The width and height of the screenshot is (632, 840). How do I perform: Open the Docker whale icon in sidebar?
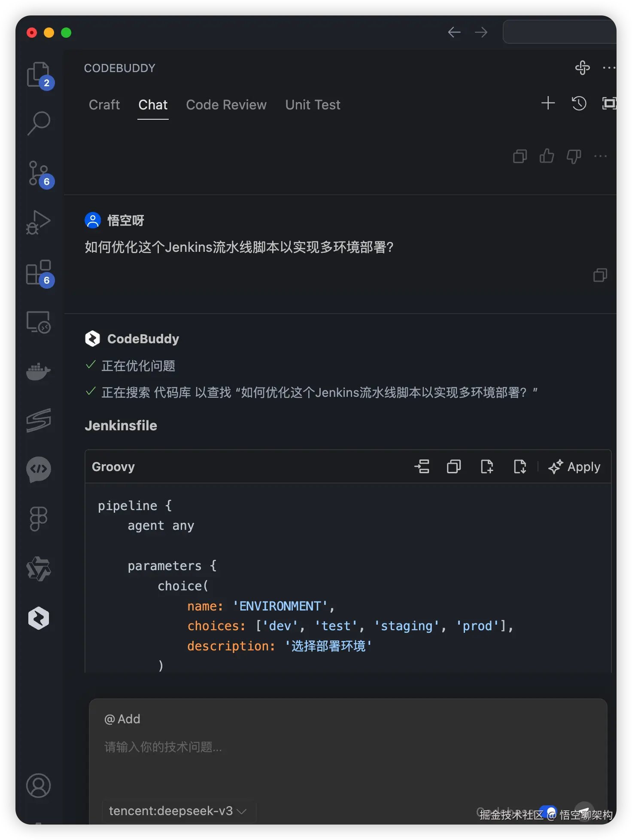[38, 371]
